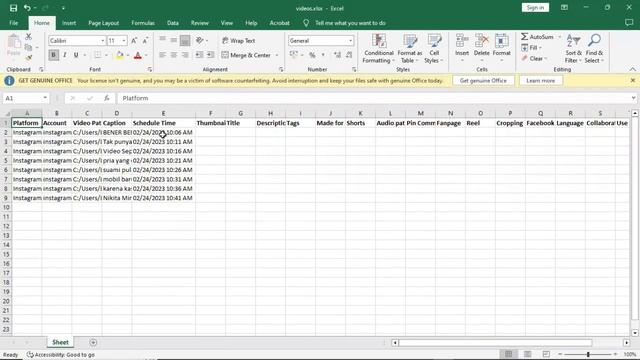Open the comments pane icon
Screen dimensions: 640x360
[629, 23]
